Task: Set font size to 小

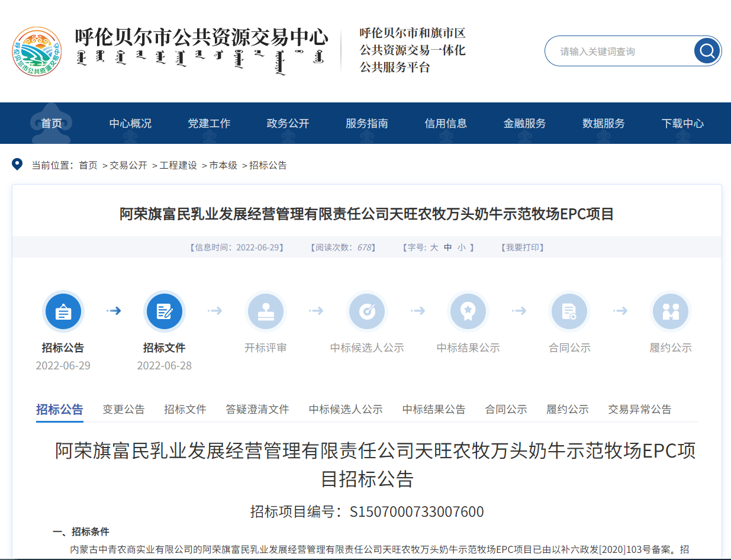Action: click(x=462, y=247)
